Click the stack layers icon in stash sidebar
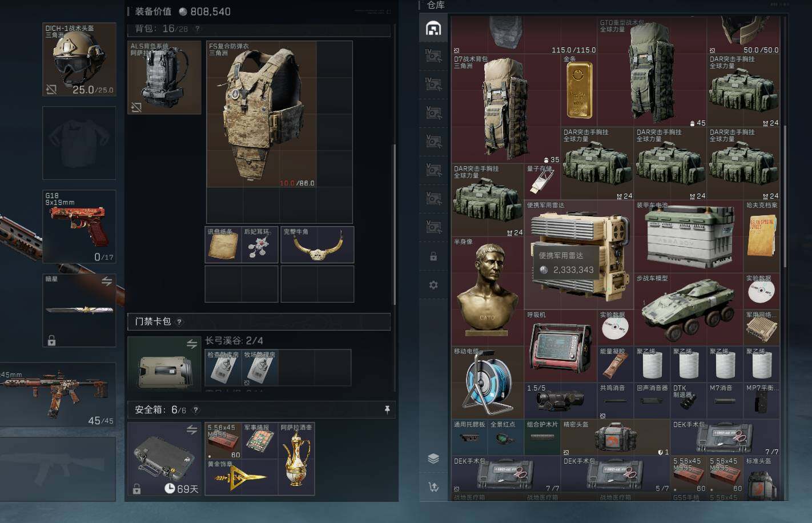Screen dimensions: 812x523 click(x=433, y=458)
